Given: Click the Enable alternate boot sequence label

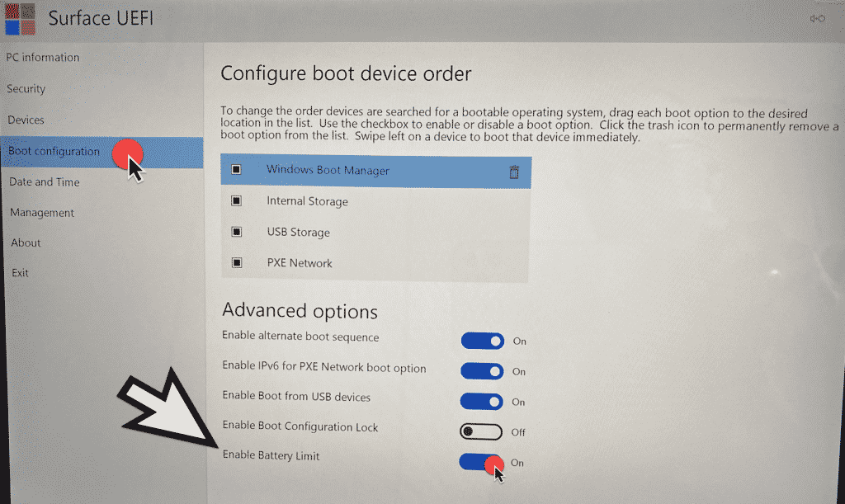Looking at the screenshot, I should click(300, 337).
